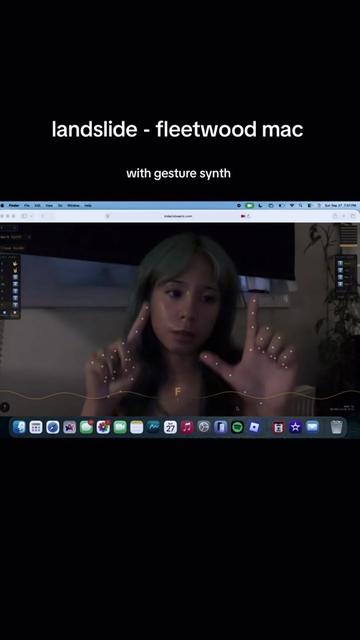Image resolution: width=360 pixels, height=640 pixels.
Task: Show Safari tab overview
Action: click(x=353, y=216)
